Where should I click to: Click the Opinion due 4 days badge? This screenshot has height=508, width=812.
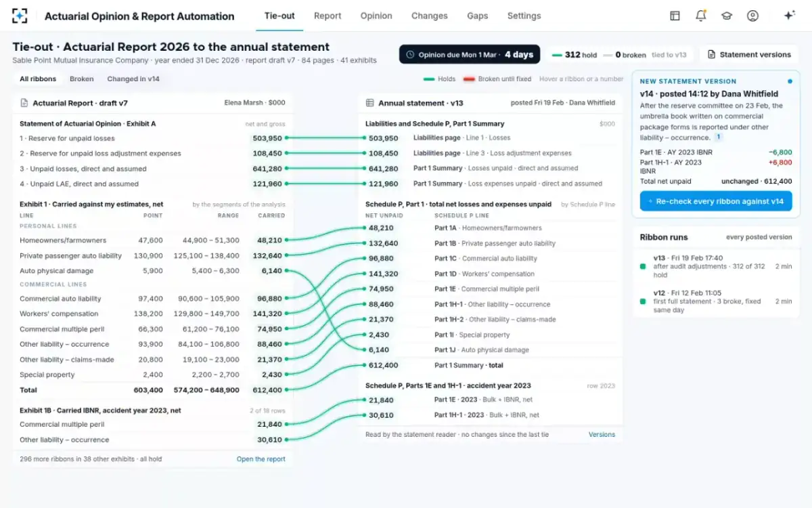tap(470, 55)
